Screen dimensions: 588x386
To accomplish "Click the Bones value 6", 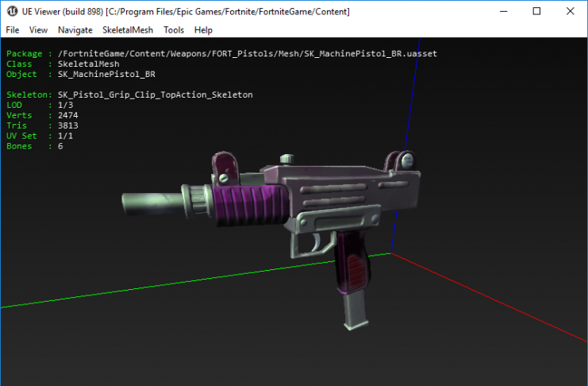I will (x=60, y=146).
